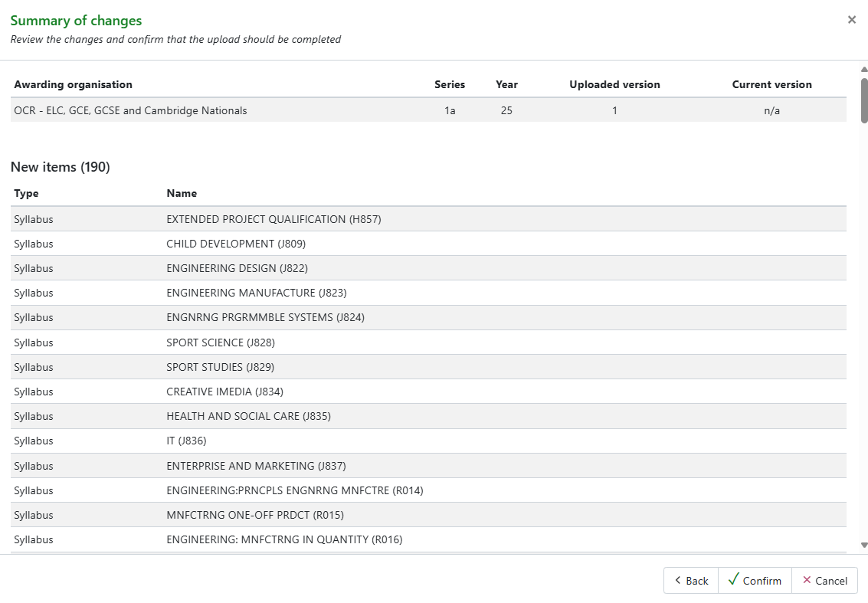Select ENTERPRISE AND MARKETING (J837) row
Screen dimensions: 868x603
click(x=428, y=466)
